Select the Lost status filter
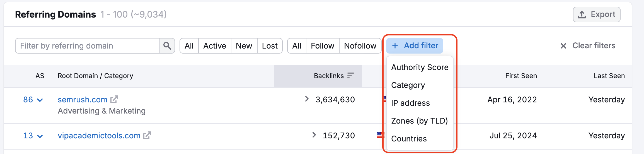The width and height of the screenshot is (644, 154). (x=270, y=46)
